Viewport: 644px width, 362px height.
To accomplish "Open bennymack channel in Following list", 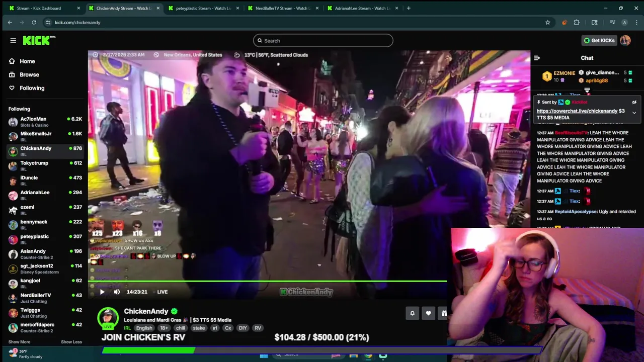I will pyautogui.click(x=45, y=224).
